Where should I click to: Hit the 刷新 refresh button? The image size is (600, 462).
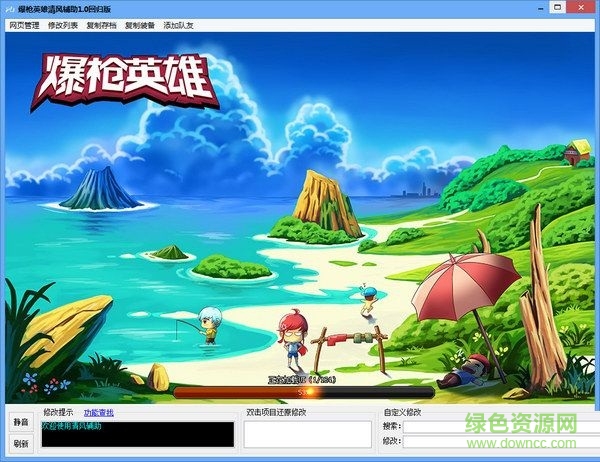(x=20, y=443)
